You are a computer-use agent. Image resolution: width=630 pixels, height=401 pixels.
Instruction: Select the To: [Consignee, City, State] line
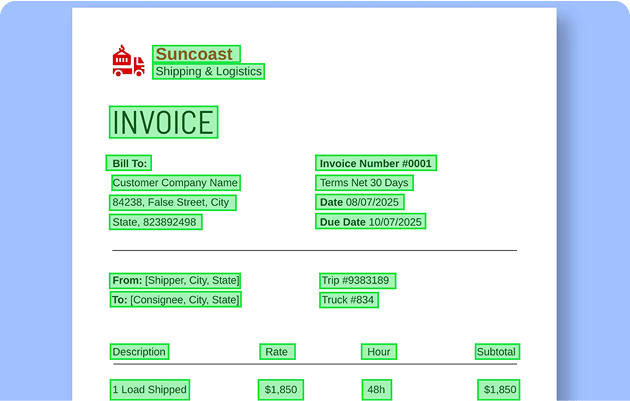(175, 300)
